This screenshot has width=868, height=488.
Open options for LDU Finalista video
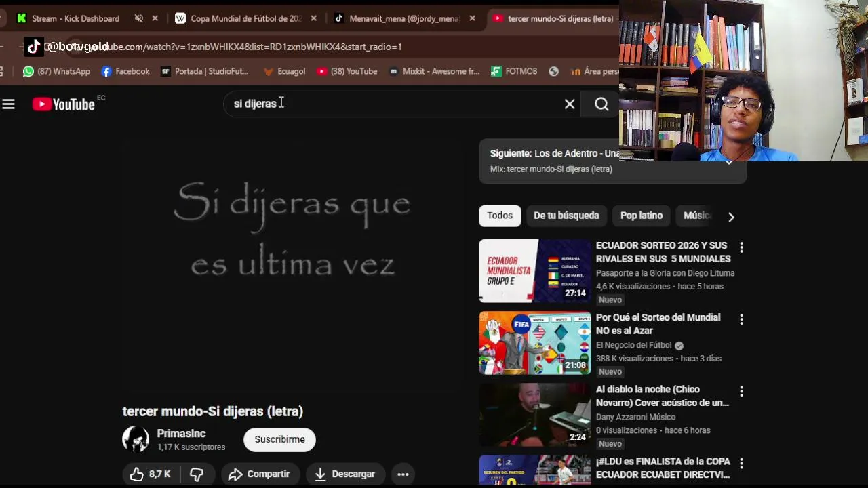click(741, 463)
